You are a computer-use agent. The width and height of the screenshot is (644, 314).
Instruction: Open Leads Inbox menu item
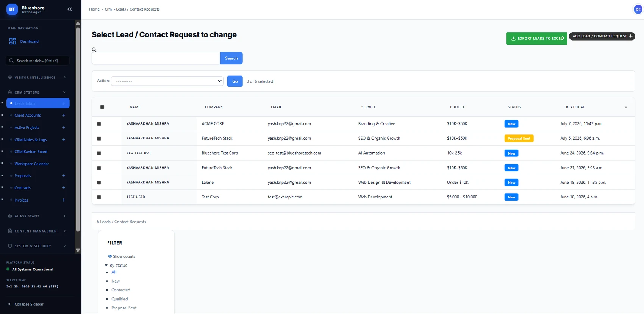pos(38,103)
